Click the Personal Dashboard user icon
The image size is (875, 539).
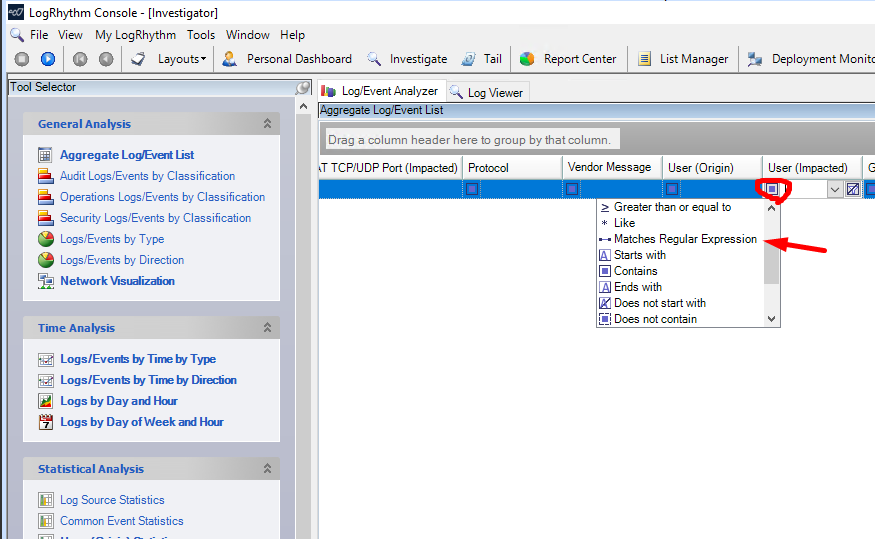tap(229, 59)
